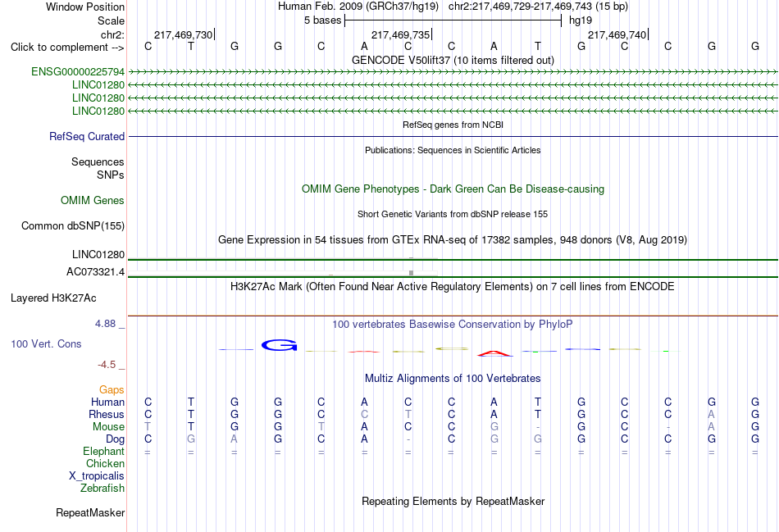Viewport: 779px width, 532px height.
Task: Click the RepeatMasker track label
Action: click(x=90, y=512)
